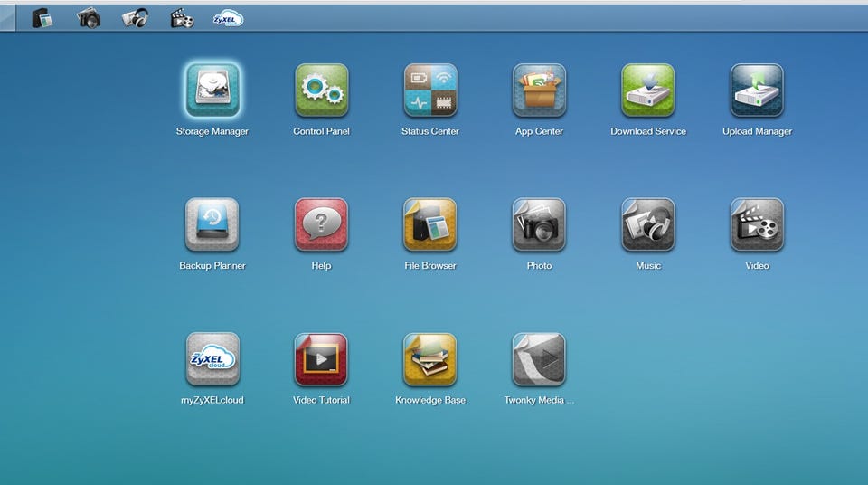Click the "Upload Manager" label
Viewport: 868px width, 485px height.
pos(757,131)
